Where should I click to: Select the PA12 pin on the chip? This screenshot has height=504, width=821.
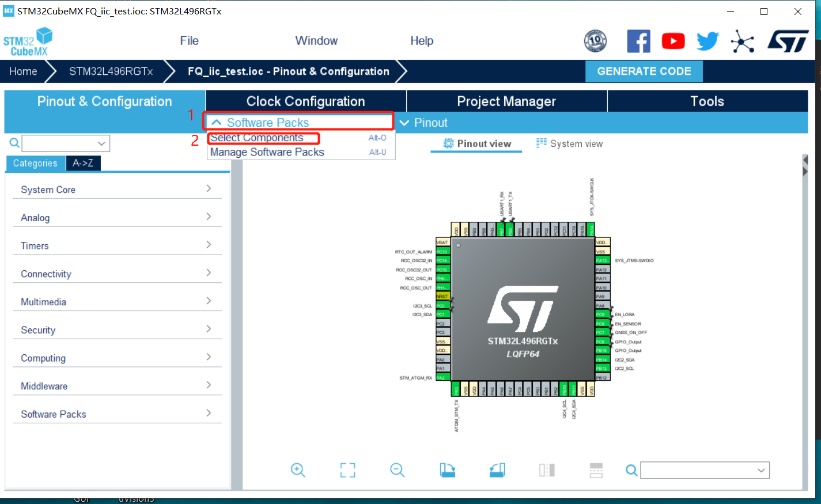coord(602,270)
